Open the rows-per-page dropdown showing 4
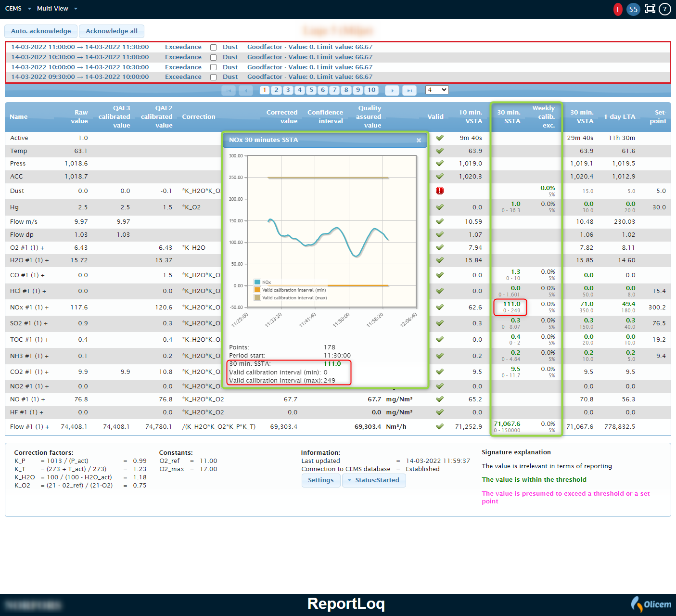Viewport: 676px width, 616px height. pos(437,90)
